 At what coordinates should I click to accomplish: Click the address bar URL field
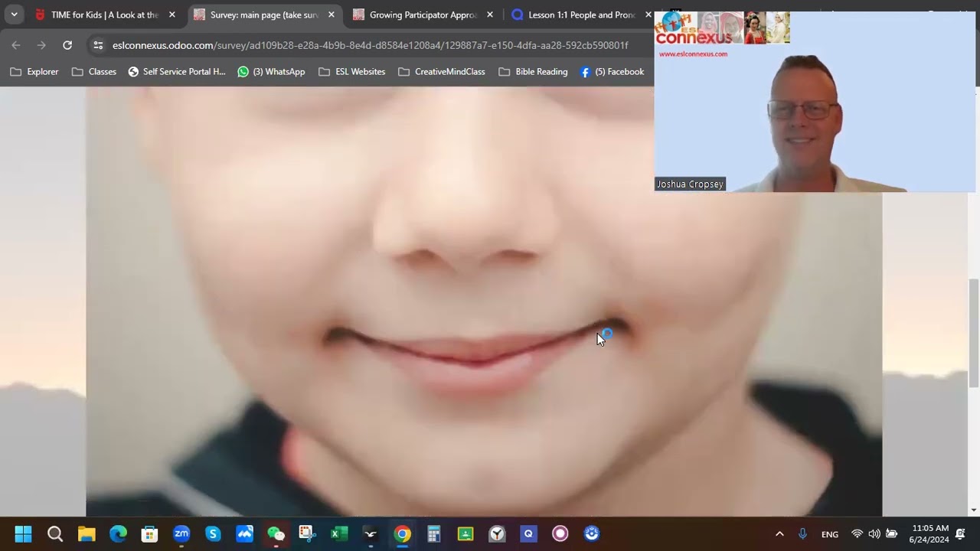[367, 45]
